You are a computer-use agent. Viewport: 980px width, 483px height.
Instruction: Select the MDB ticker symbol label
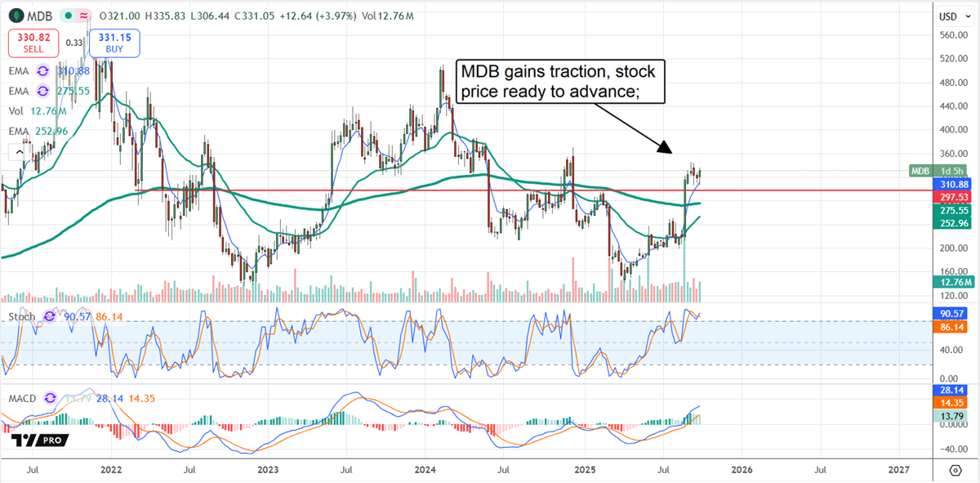coord(39,16)
